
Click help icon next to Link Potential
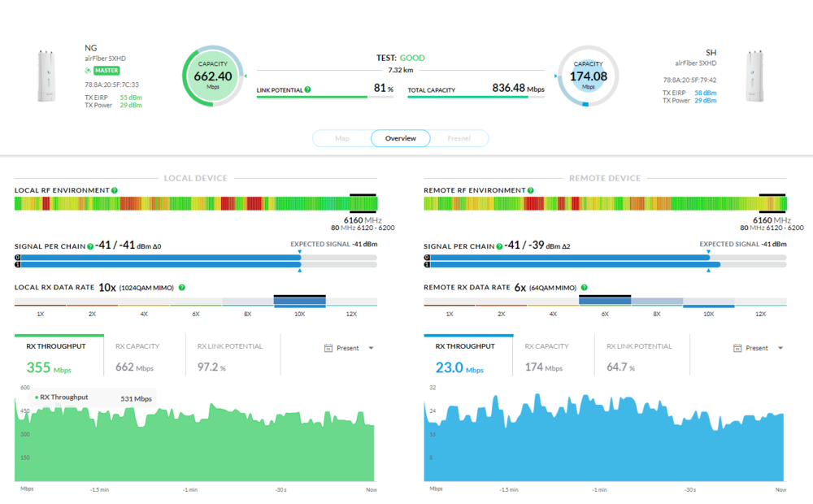(x=308, y=89)
